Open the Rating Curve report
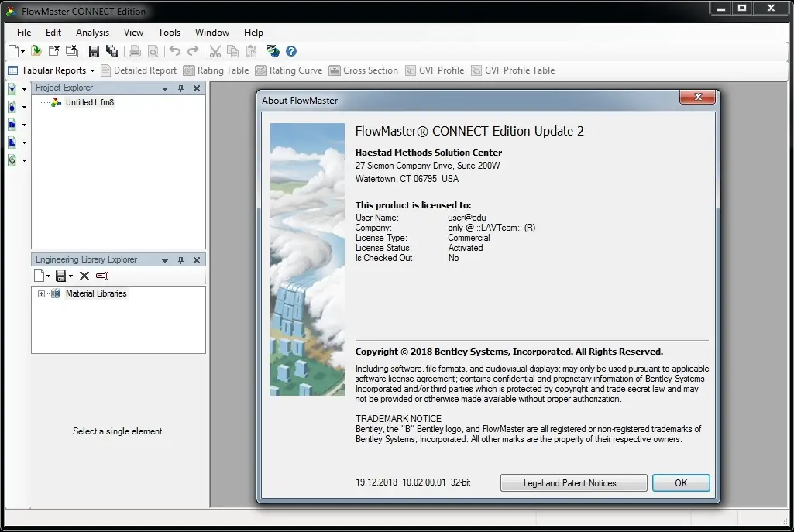This screenshot has height=532, width=794. click(x=289, y=70)
